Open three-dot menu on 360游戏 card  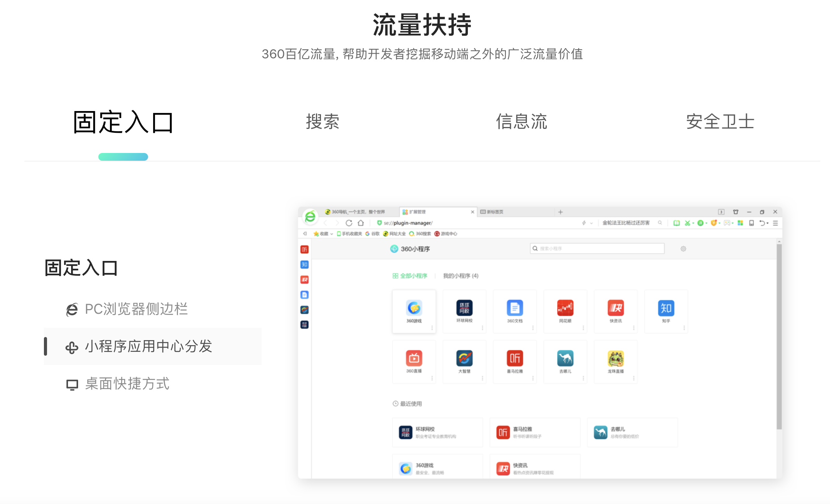[x=432, y=328]
